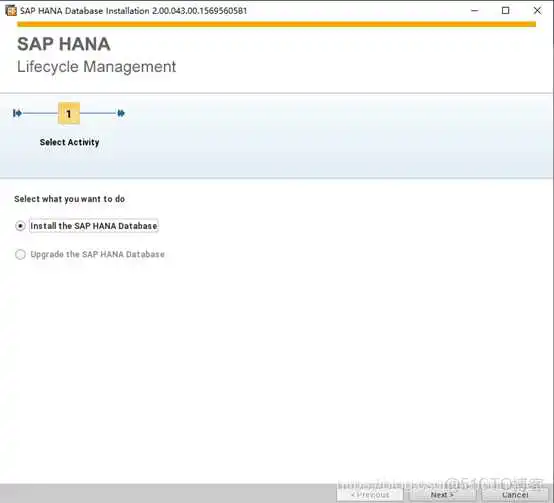Screen dimensions: 554x503
Task: Click the SAP HANA installer title bar icon
Action: point(11,11)
